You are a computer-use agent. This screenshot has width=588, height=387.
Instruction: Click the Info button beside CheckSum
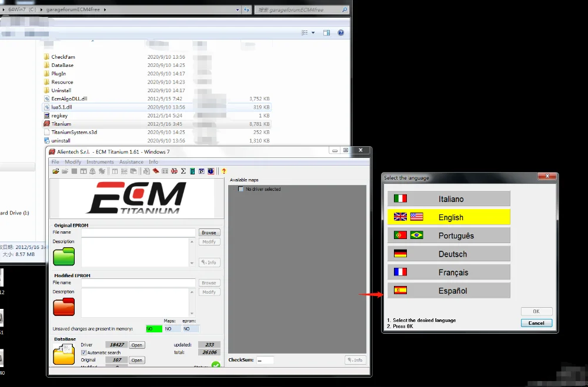[355, 360]
